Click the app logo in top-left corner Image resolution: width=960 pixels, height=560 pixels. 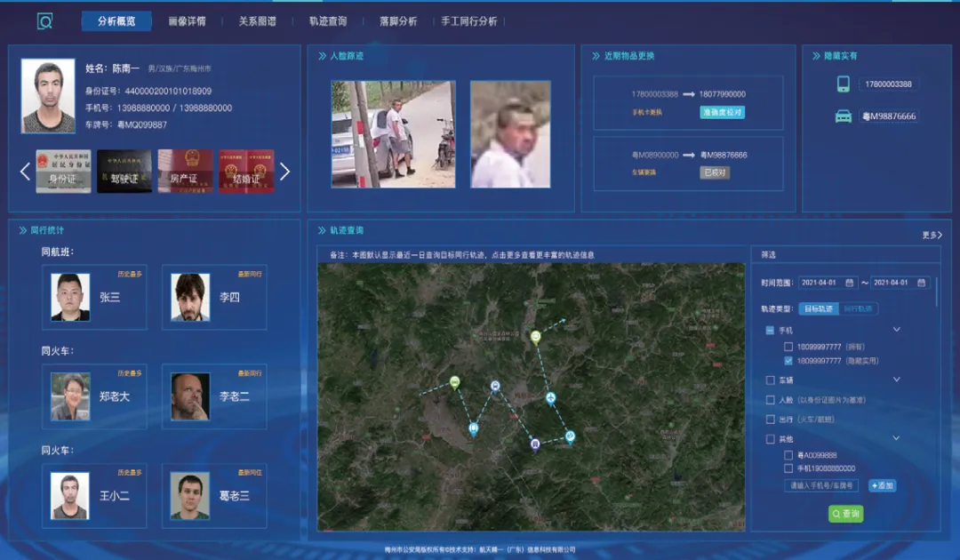coord(45,21)
